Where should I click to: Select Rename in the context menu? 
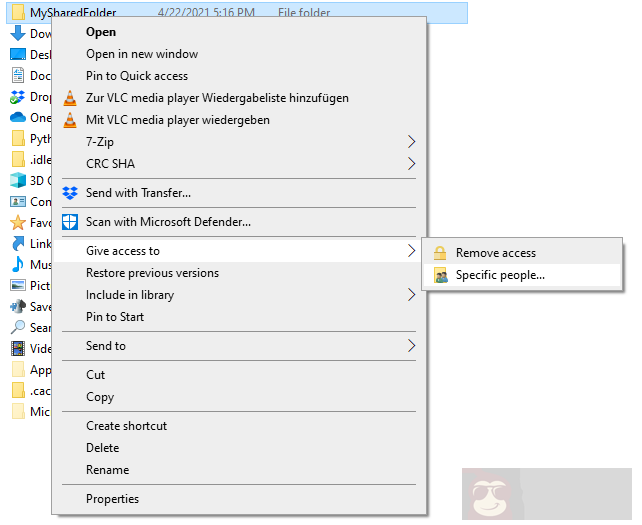tap(107, 470)
